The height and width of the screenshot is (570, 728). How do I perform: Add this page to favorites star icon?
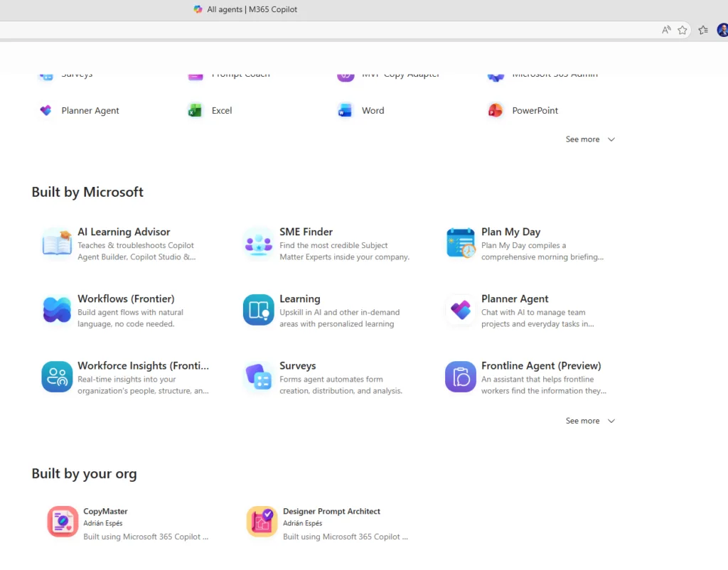point(682,30)
